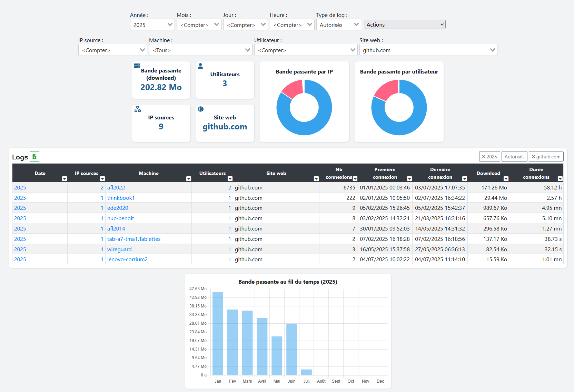This screenshot has height=392, width=574.
Task: Open the Utilisateur dropdown
Action: (306, 50)
